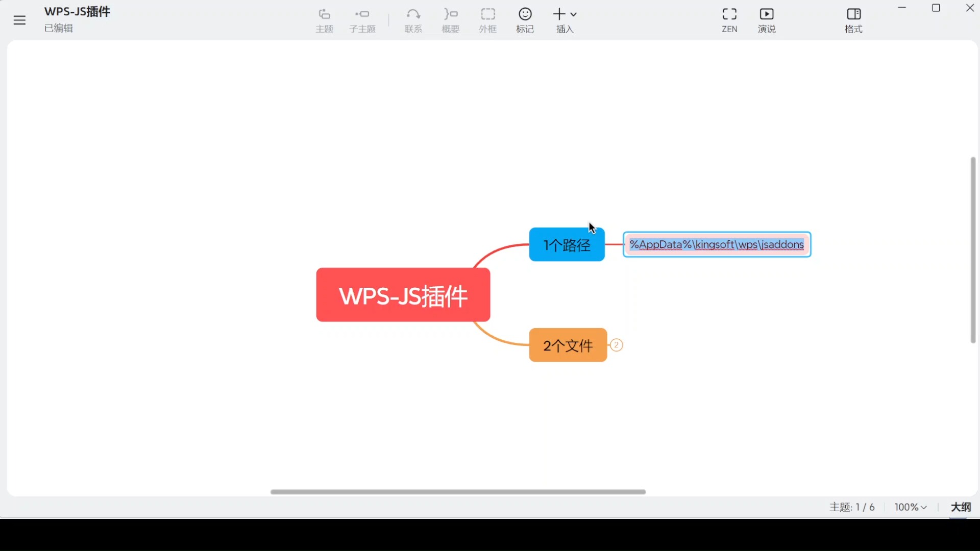Select the central WPS-JS插件 topic
This screenshot has width=980, height=551.
click(x=403, y=295)
